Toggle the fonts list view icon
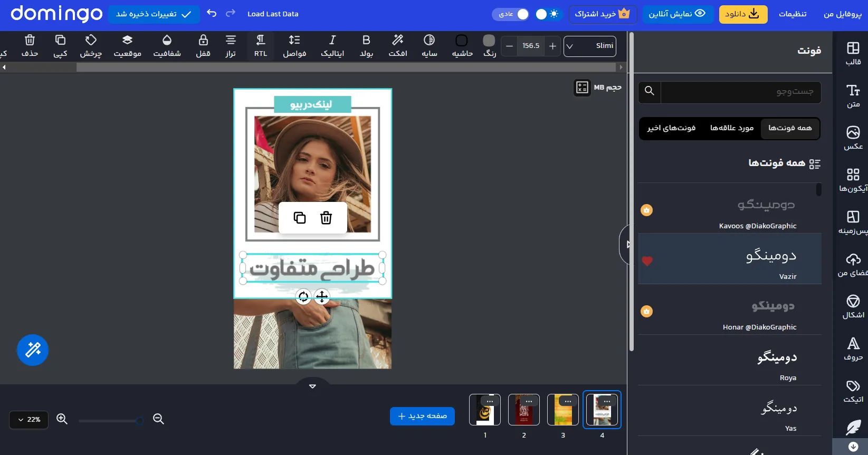Screen dimensions: 868x455 click(815, 164)
